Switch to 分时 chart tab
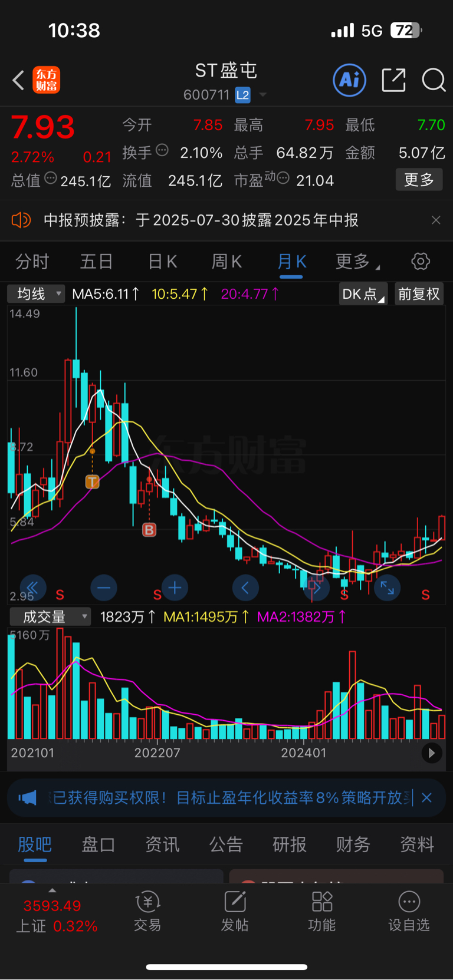 tap(32, 262)
